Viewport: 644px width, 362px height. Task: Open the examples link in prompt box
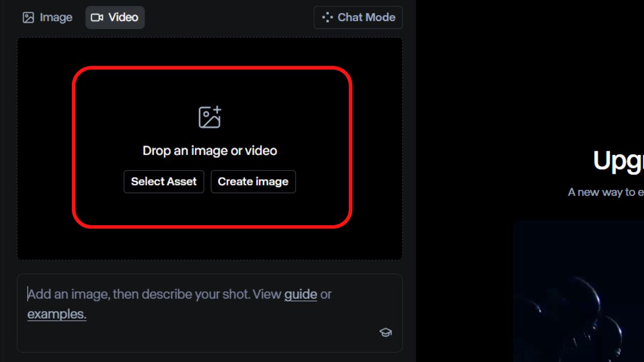pyautogui.click(x=57, y=314)
